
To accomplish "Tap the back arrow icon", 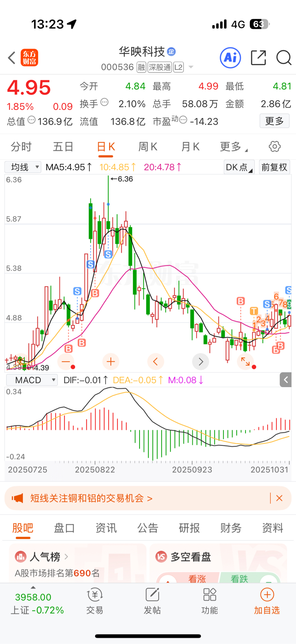I will [x=12, y=58].
